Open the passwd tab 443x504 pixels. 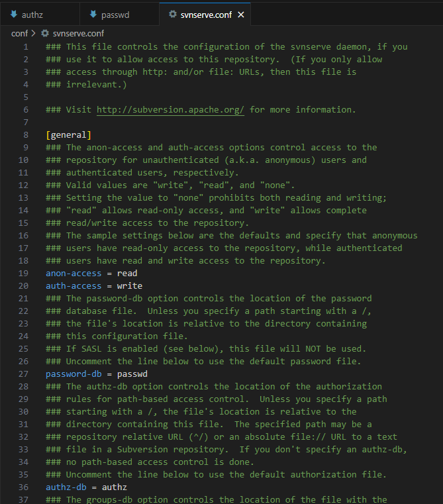(119, 15)
